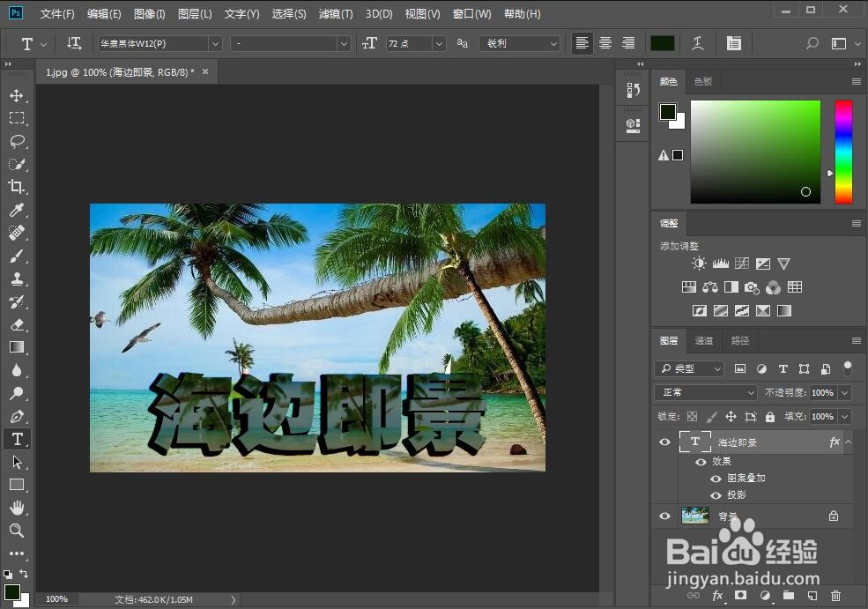The height and width of the screenshot is (609, 868).
Task: Click the 背景 layer thumbnail
Action: point(694,516)
